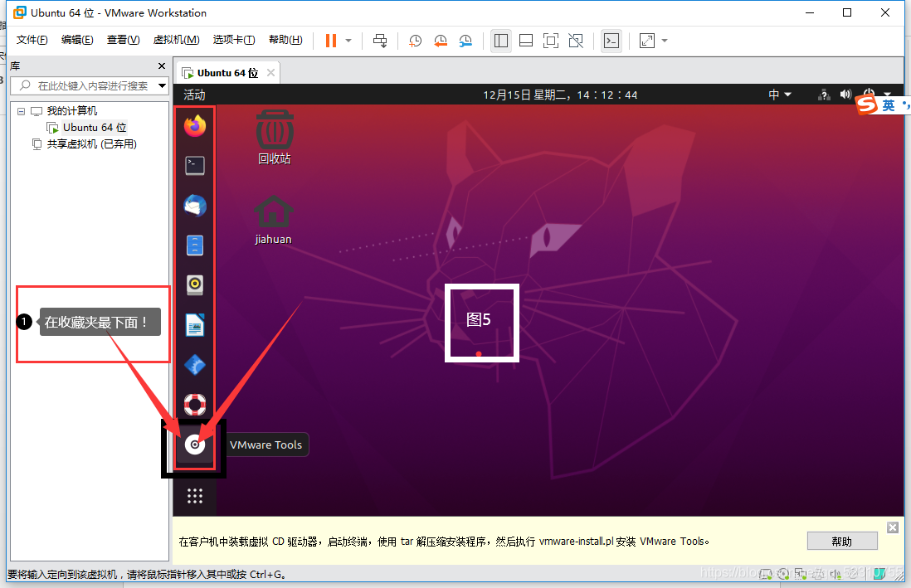Open the Show Applications grid on the dock

coord(194,495)
